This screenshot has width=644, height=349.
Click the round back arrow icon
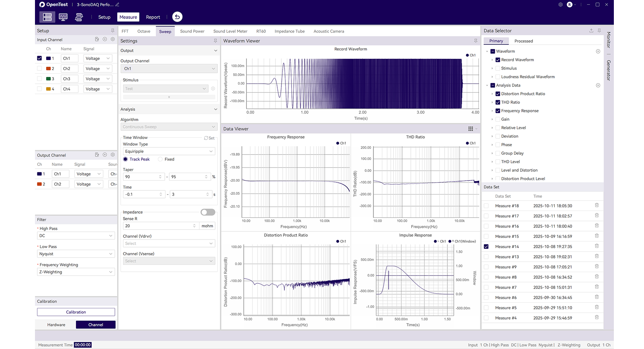pyautogui.click(x=177, y=17)
